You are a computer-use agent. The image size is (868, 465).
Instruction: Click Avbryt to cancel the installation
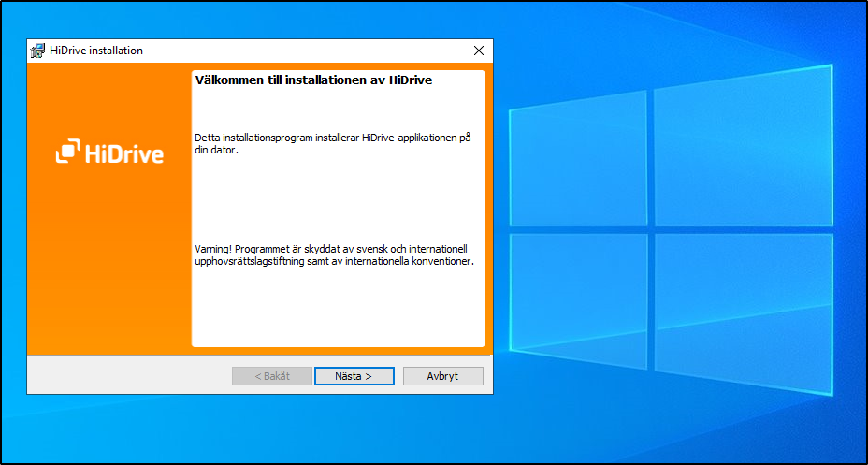(442, 376)
